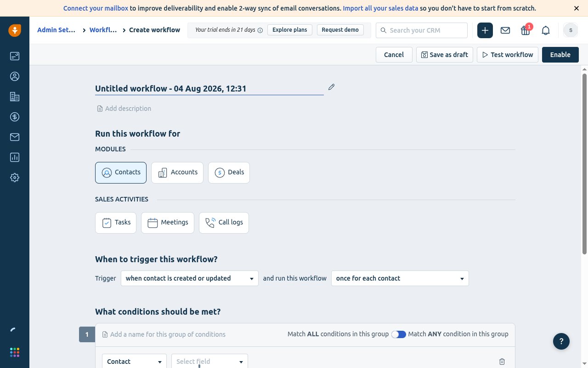Open the user profile avatar

tap(571, 30)
